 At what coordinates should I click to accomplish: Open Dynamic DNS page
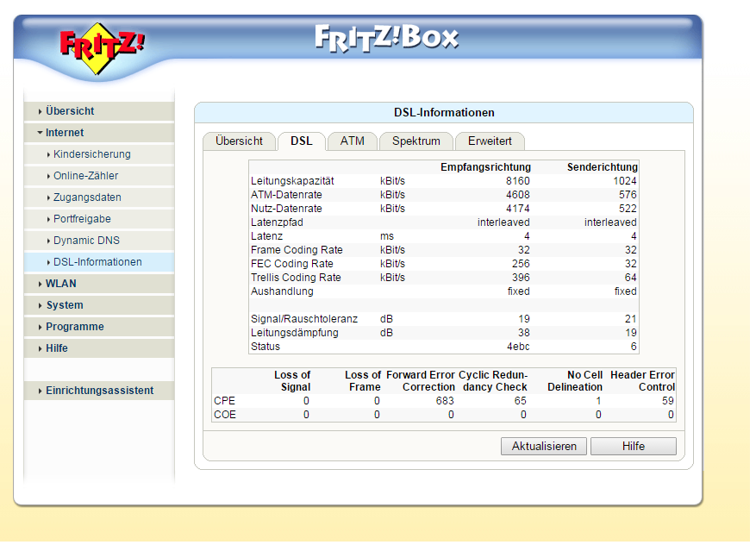click(86, 241)
